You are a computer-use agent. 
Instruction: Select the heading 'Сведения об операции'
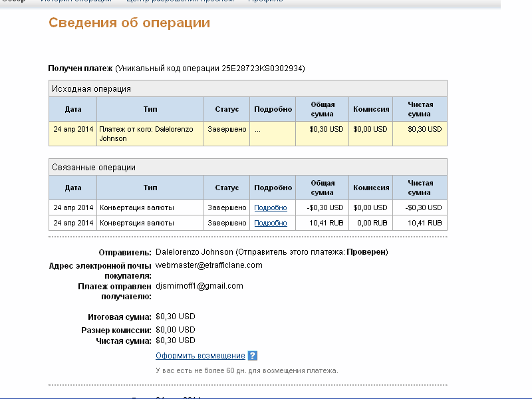129,23
